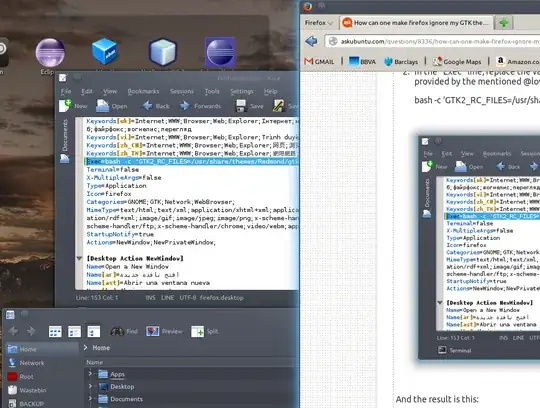540x408 pixels.
Task: Switch Dolphin to Compact view mode
Action: point(74,331)
